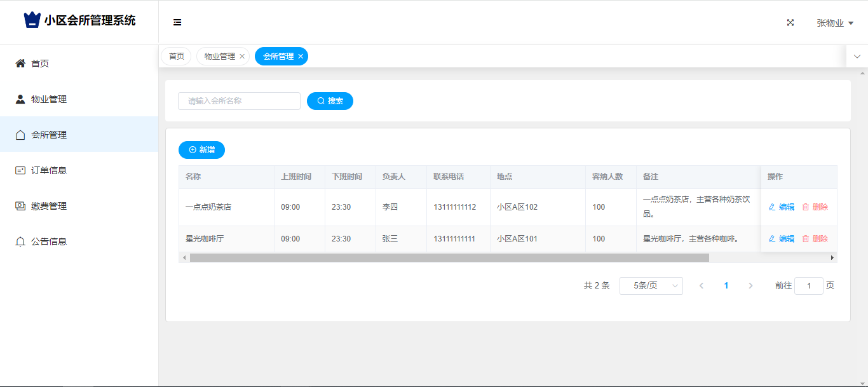Click the 搜索 button
868x387 pixels.
tap(330, 101)
